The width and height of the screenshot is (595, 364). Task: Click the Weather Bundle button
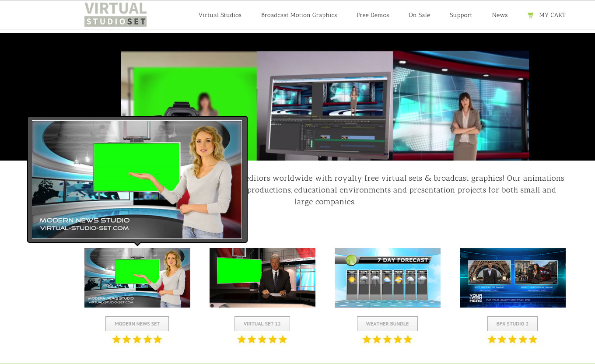point(387,324)
